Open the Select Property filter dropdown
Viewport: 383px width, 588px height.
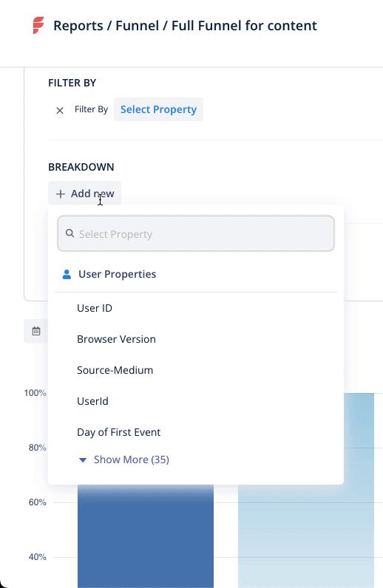click(x=158, y=109)
